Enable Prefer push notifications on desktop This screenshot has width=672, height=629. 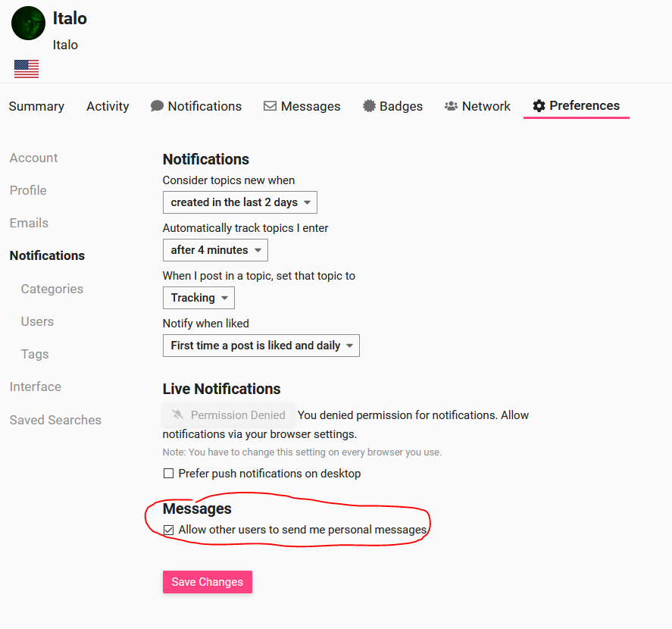pyautogui.click(x=168, y=474)
